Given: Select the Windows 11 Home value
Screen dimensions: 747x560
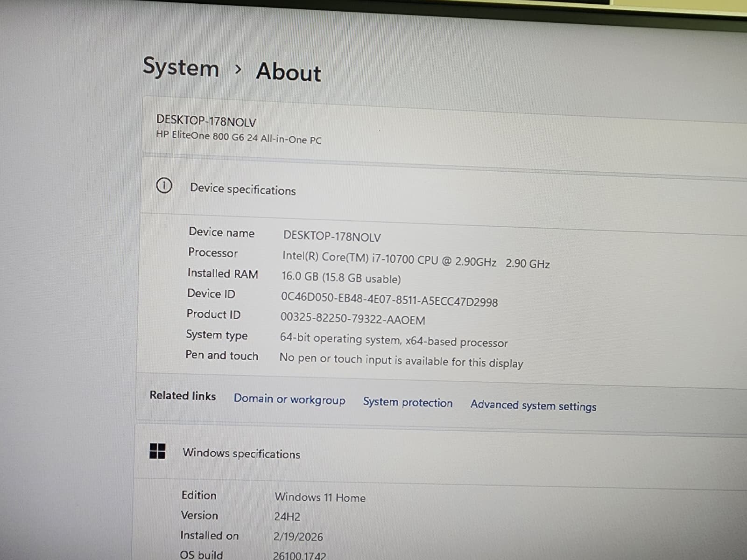Looking at the screenshot, I should 320,497.
